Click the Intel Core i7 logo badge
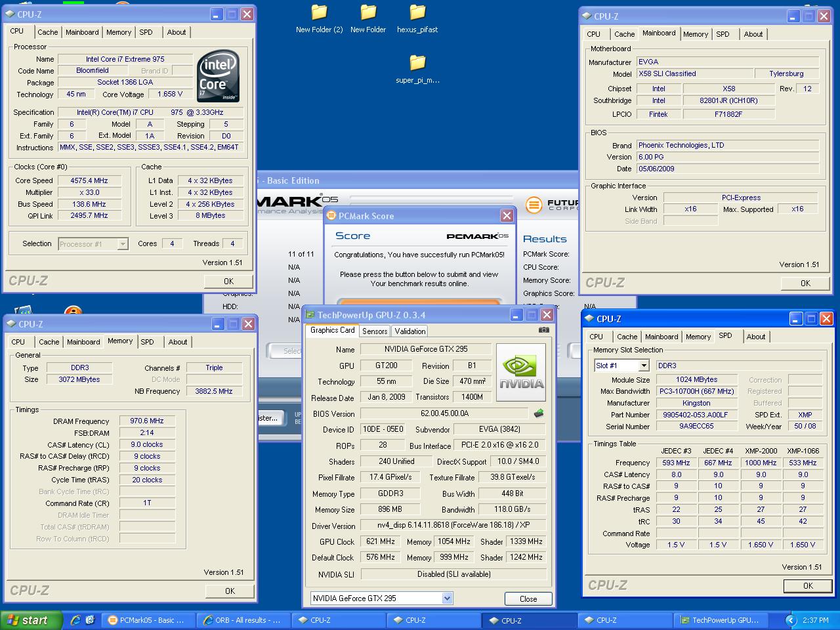 pos(218,76)
